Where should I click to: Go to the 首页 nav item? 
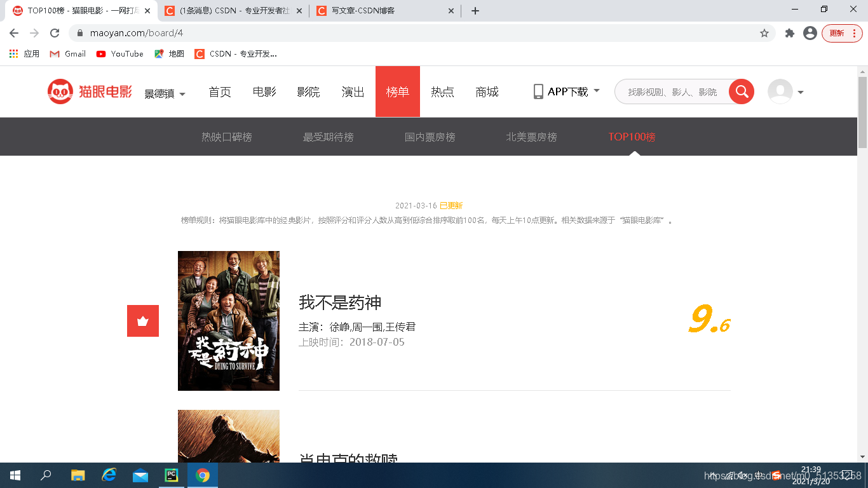pos(220,92)
